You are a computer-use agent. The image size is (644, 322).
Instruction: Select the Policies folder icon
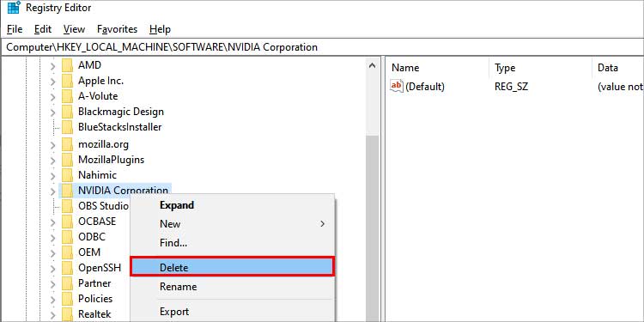coord(67,299)
